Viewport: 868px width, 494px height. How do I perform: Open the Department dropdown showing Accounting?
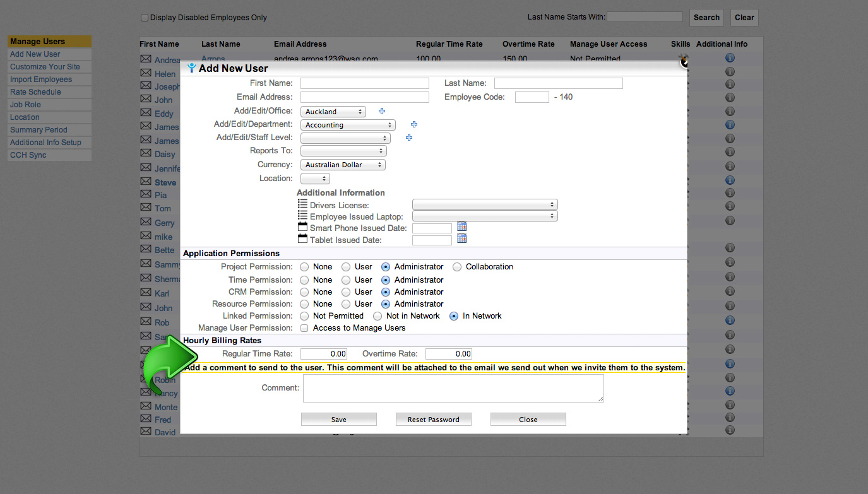click(348, 125)
